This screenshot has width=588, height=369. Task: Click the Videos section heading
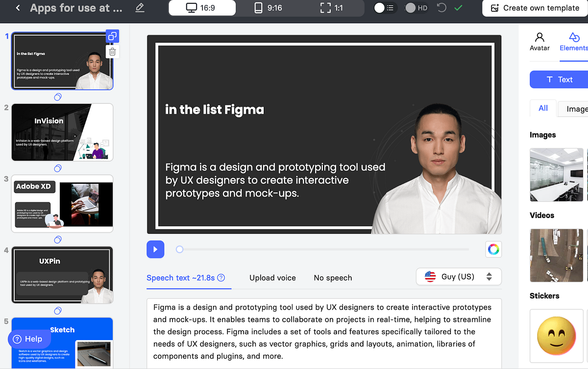[542, 215]
